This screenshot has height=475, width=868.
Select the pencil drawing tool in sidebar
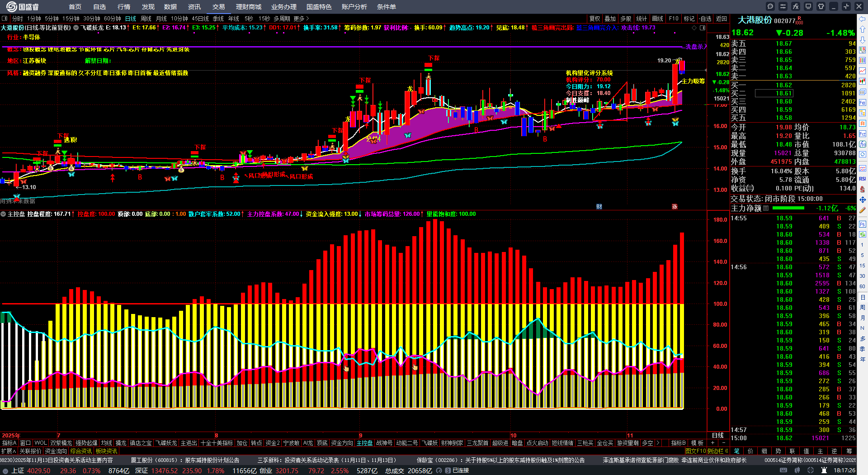coord(863,210)
